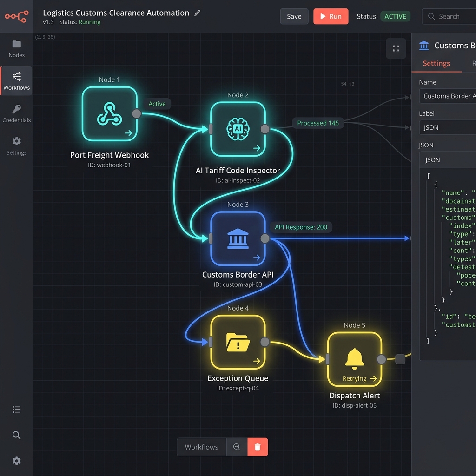Viewport: 476px width, 476px height.
Task: Open the Label JSON dropdown field
Action: tap(448, 127)
